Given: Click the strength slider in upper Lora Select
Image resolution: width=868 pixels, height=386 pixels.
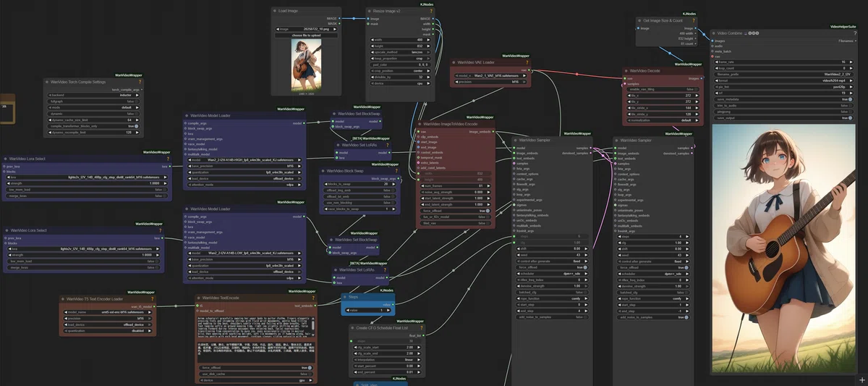Looking at the screenshot, I should (x=85, y=182).
